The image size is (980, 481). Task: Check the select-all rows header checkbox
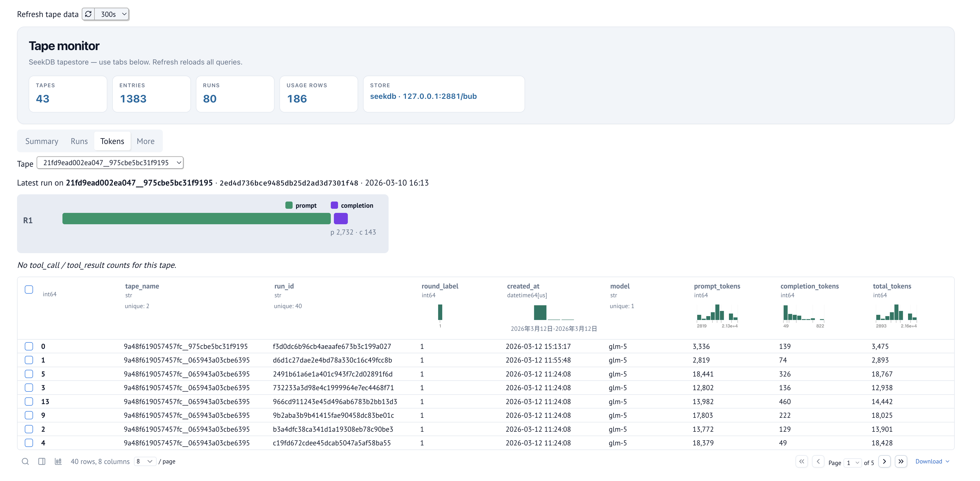click(x=29, y=290)
